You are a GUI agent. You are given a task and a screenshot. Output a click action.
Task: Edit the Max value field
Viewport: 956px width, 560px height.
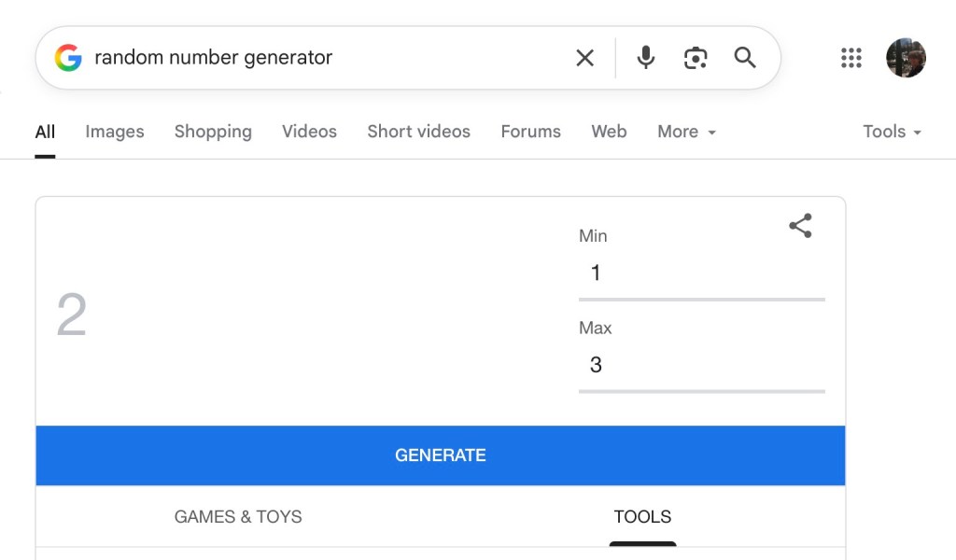coord(700,365)
